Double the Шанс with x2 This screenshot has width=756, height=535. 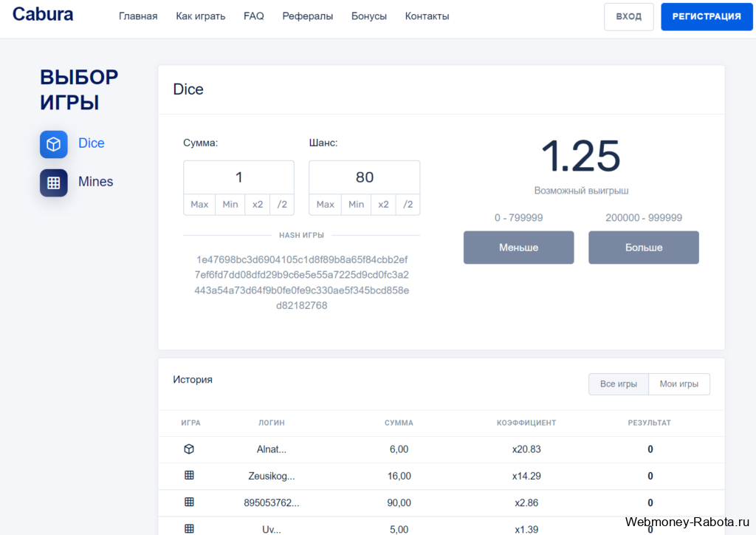383,205
